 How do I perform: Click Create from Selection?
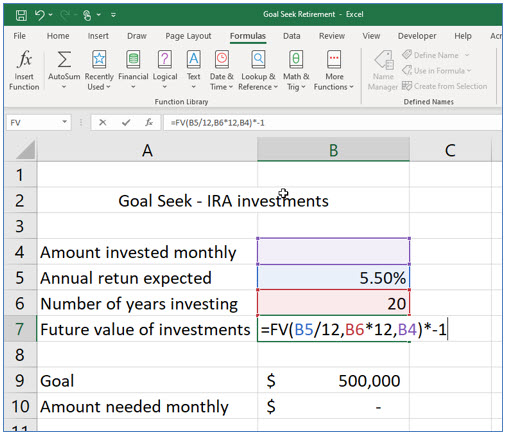tap(444, 86)
